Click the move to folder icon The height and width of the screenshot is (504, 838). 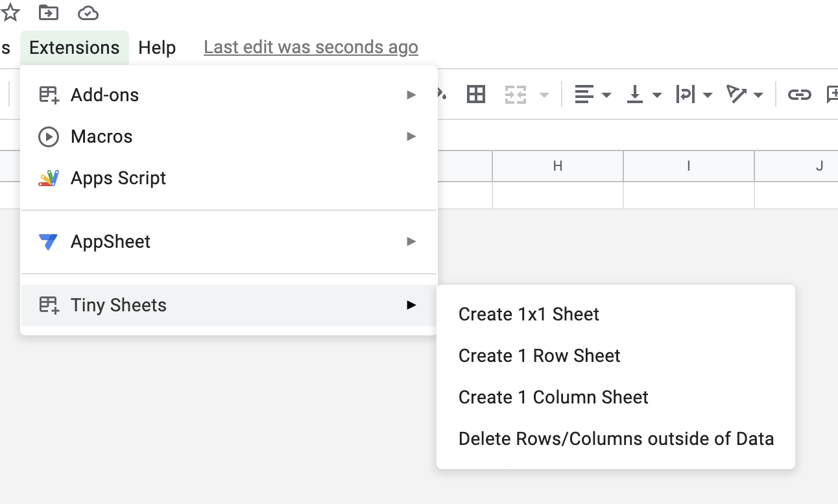pyautogui.click(x=48, y=12)
